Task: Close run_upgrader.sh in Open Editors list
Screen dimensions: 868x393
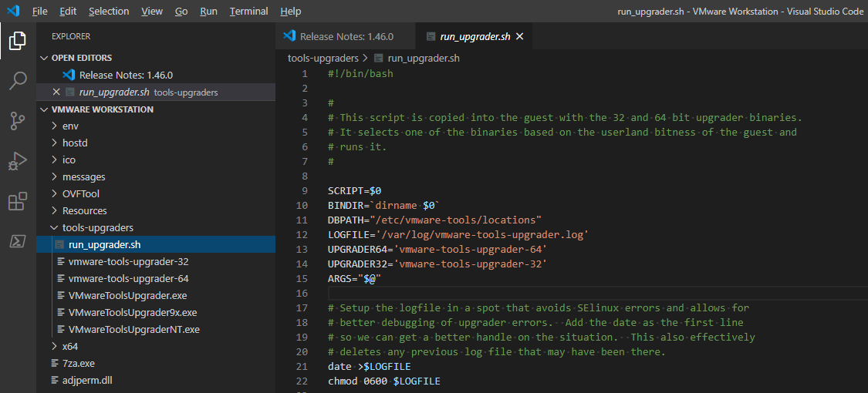Action: click(56, 92)
